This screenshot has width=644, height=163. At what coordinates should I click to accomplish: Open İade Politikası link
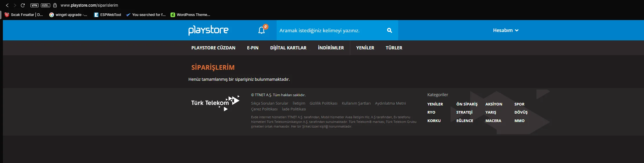pos(294,109)
